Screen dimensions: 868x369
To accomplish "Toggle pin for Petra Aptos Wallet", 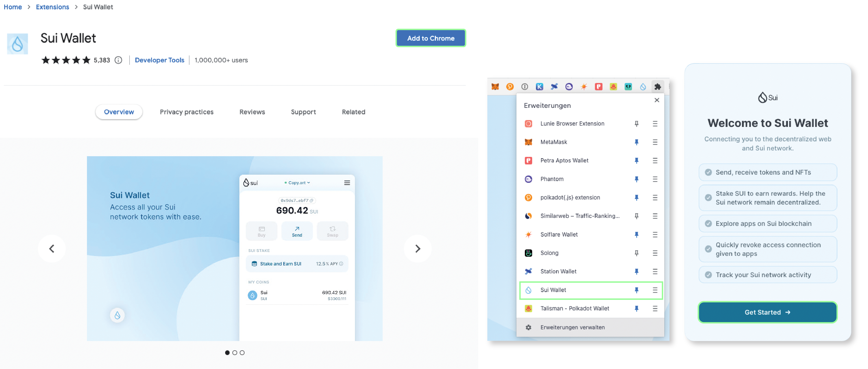I will pyautogui.click(x=636, y=161).
